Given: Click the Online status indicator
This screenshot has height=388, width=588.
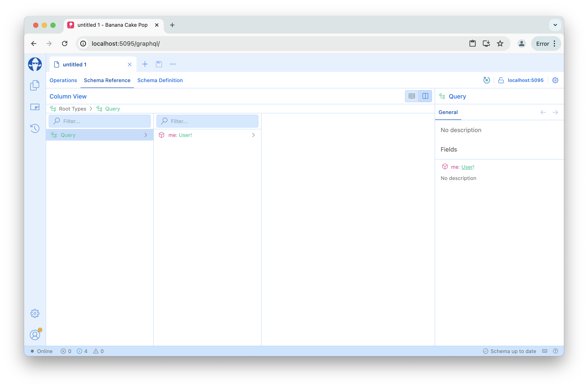Looking at the screenshot, I should 41,351.
